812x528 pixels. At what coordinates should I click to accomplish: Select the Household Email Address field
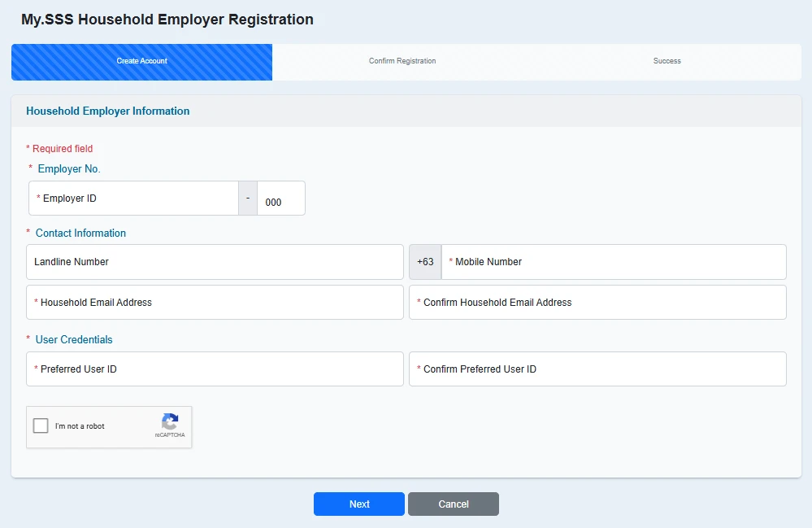(x=215, y=302)
